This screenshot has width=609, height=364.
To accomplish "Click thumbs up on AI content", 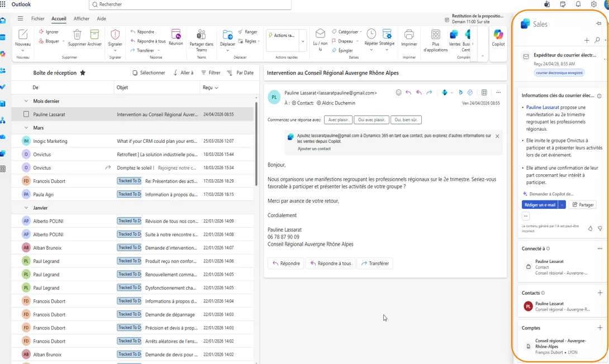I will click(x=590, y=228).
